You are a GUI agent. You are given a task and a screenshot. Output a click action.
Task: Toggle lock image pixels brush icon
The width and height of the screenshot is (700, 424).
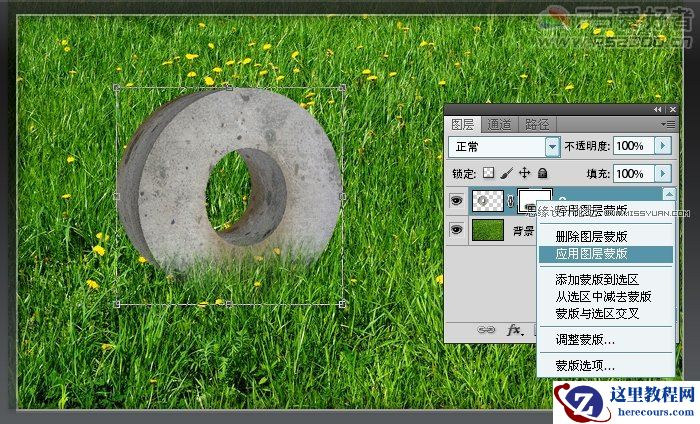(507, 173)
